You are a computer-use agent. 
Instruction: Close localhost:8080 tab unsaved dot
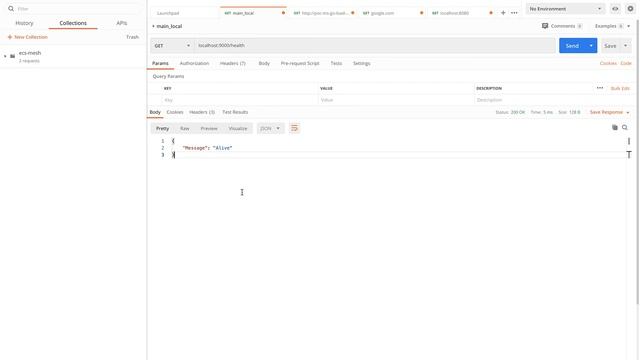(x=491, y=13)
